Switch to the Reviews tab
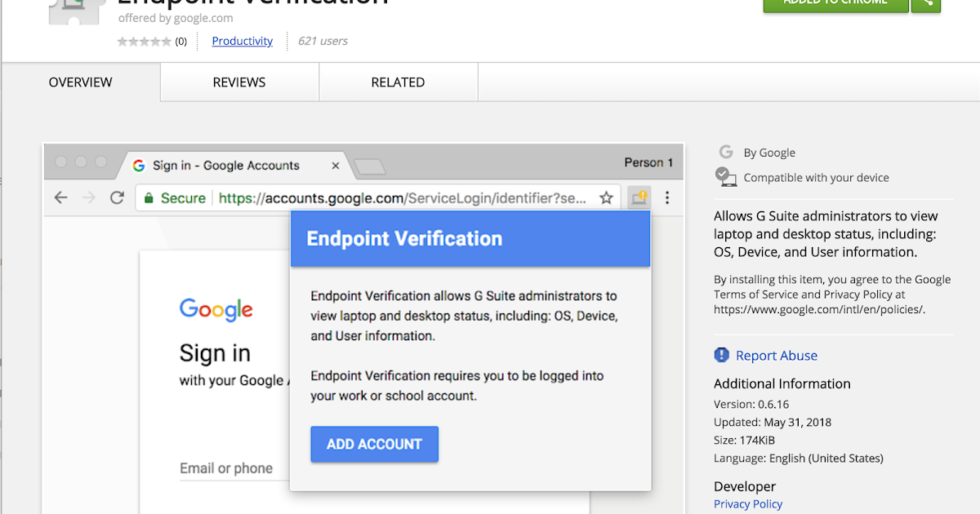Image resolution: width=980 pixels, height=514 pixels. pos(239,82)
